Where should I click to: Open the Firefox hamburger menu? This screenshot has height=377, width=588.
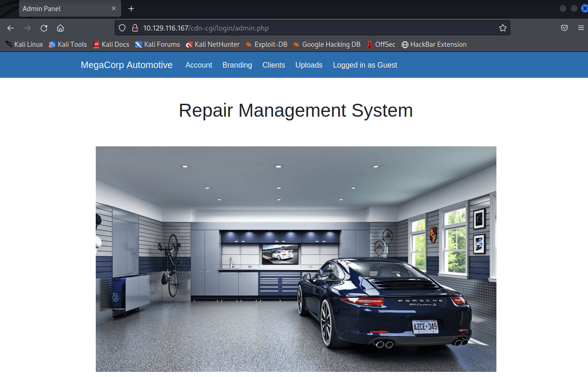pos(581,28)
